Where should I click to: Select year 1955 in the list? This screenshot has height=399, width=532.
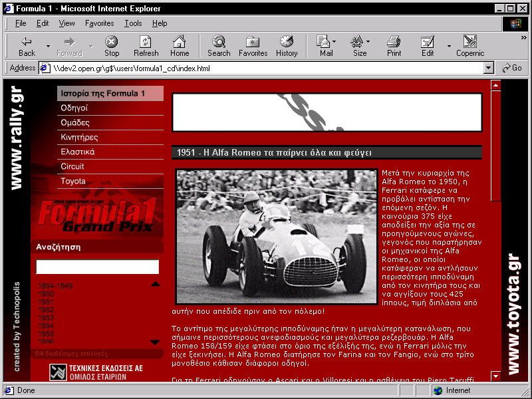(x=46, y=334)
